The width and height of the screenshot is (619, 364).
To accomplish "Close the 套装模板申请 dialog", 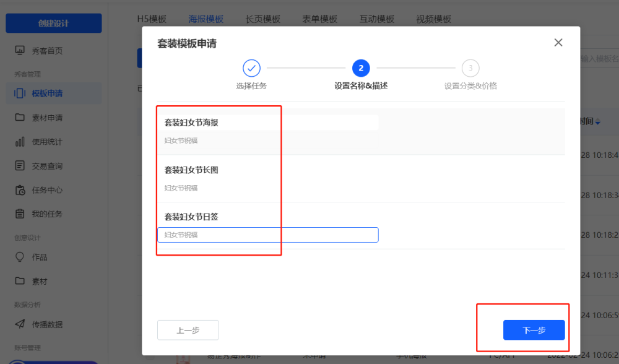I will pyautogui.click(x=558, y=43).
